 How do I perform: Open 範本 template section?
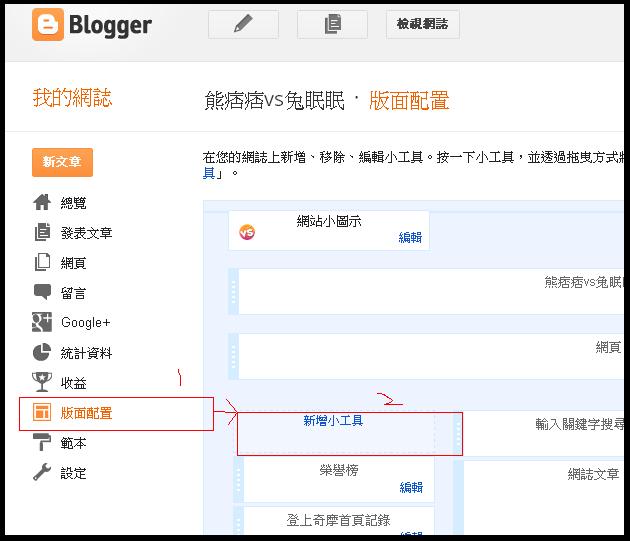tap(73, 443)
